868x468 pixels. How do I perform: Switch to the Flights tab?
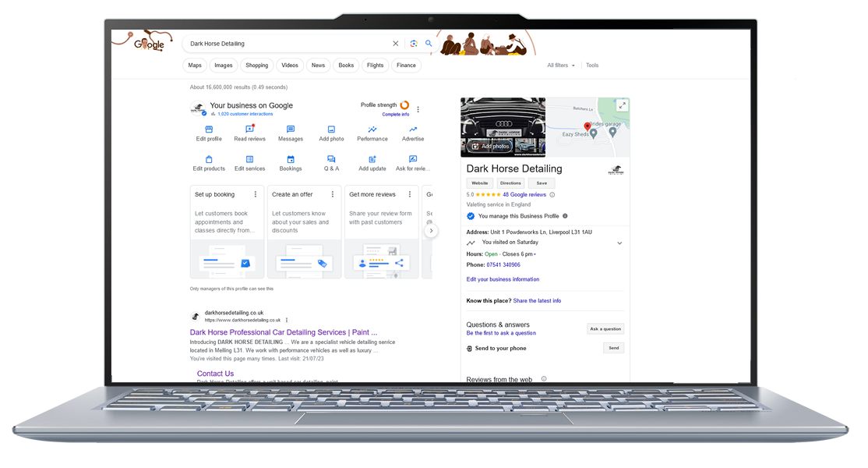click(x=376, y=66)
